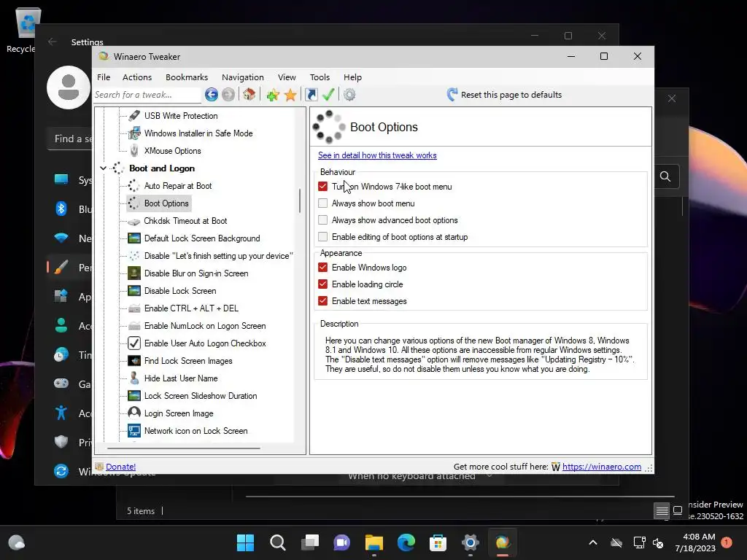Click the tree panel vertical scrollbar
Image resolution: width=747 pixels, height=560 pixels.
point(300,201)
